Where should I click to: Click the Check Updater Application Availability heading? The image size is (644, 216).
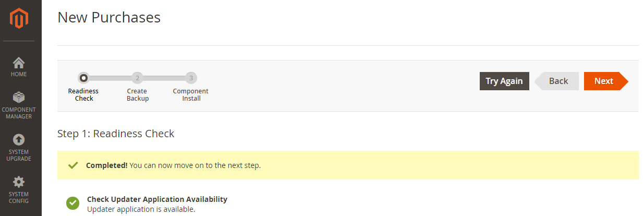(157, 199)
